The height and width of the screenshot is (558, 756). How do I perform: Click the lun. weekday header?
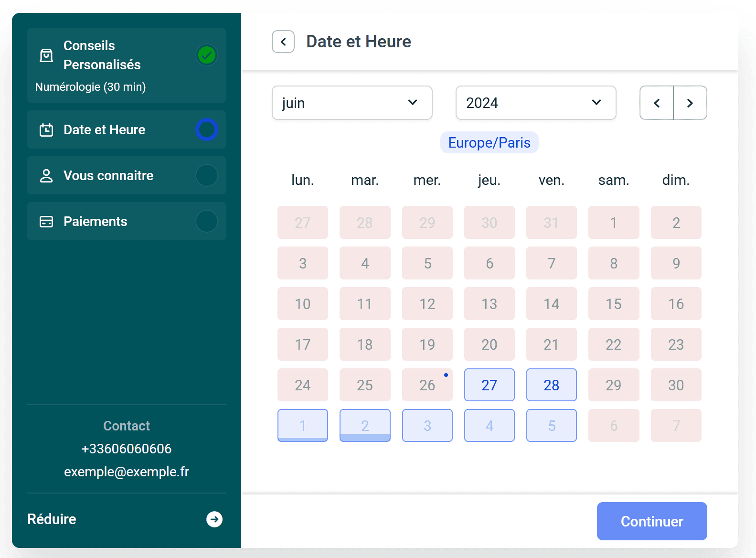[x=303, y=180]
